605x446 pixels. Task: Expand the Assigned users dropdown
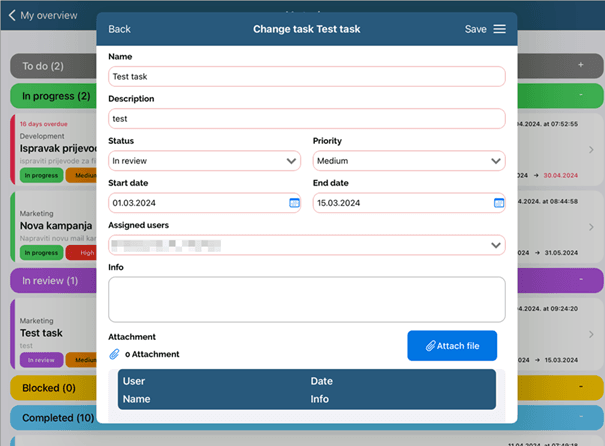tap(306, 244)
